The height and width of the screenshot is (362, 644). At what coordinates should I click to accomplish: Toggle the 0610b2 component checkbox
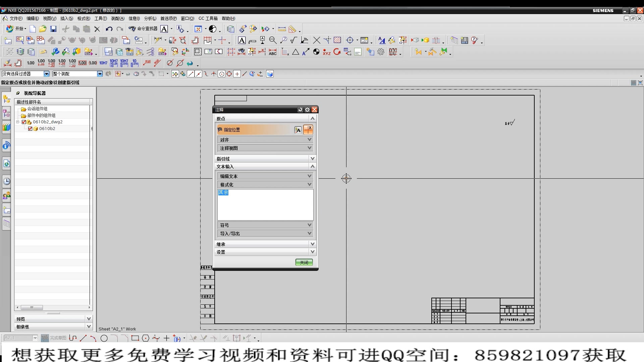30,129
